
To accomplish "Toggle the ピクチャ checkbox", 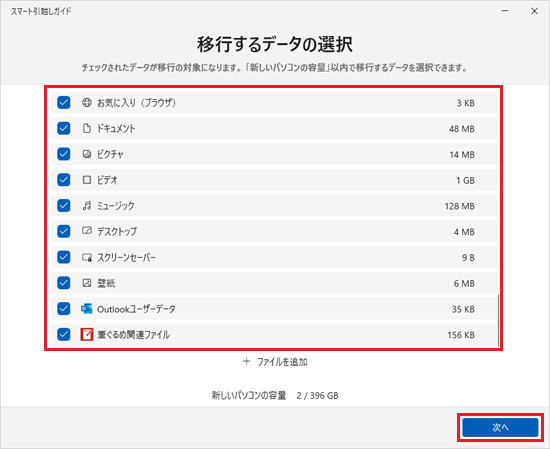I will pyautogui.click(x=63, y=154).
